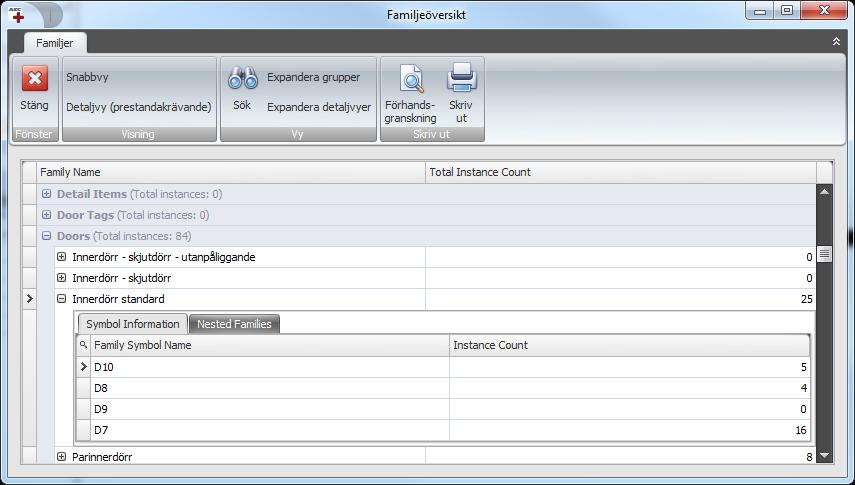
Task: Click the Innerdörr standard family name
Action: [118, 299]
